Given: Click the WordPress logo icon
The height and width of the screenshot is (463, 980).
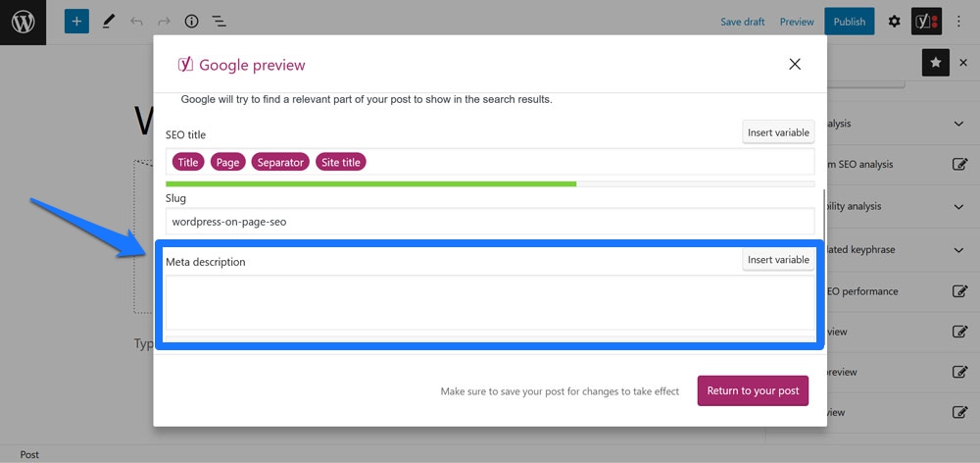Looking at the screenshot, I should (23, 22).
